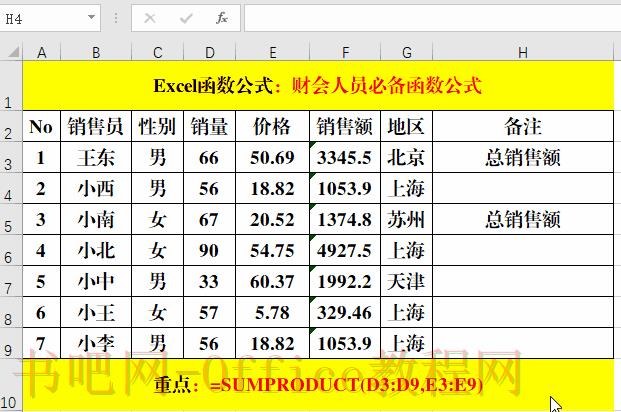Screen dimensions: 621x412
Task: Select column F header
Action: pyautogui.click(x=345, y=52)
